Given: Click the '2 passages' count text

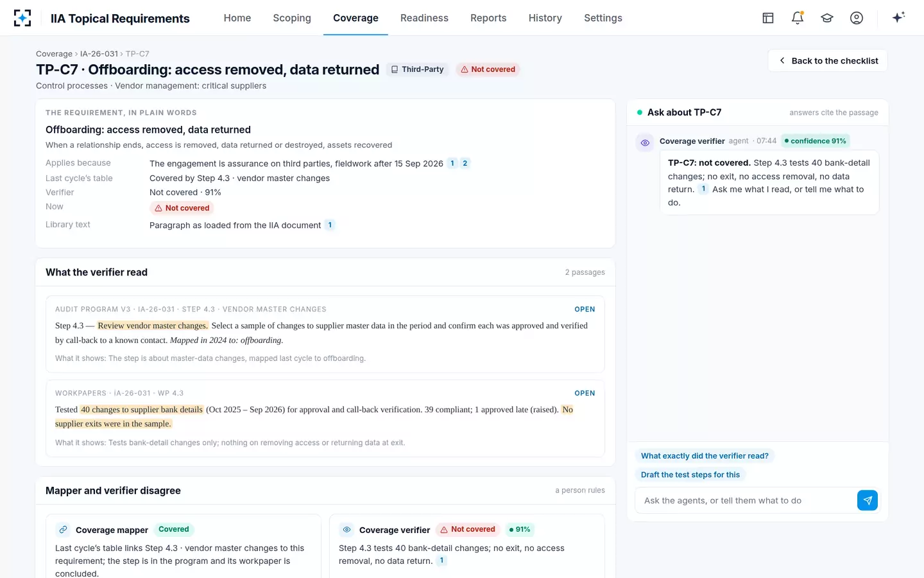Looking at the screenshot, I should 585,272.
